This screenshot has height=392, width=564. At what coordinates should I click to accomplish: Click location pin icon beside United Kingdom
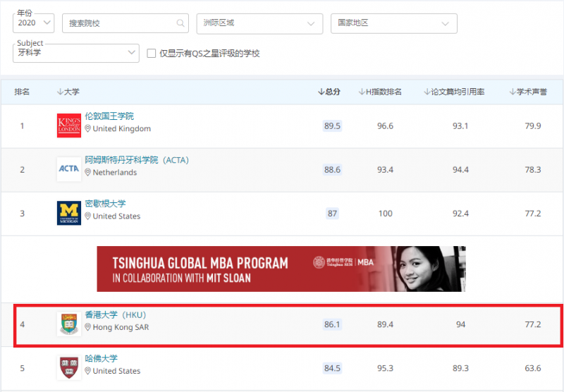tap(87, 128)
